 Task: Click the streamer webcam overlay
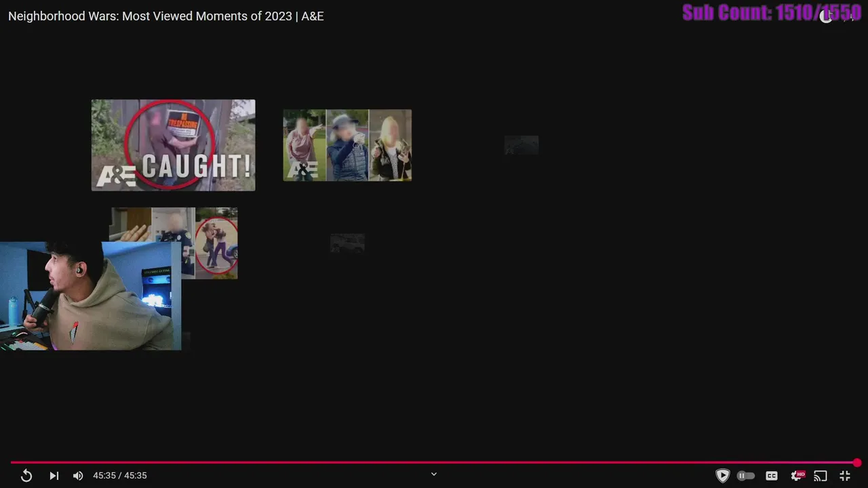coord(90,296)
